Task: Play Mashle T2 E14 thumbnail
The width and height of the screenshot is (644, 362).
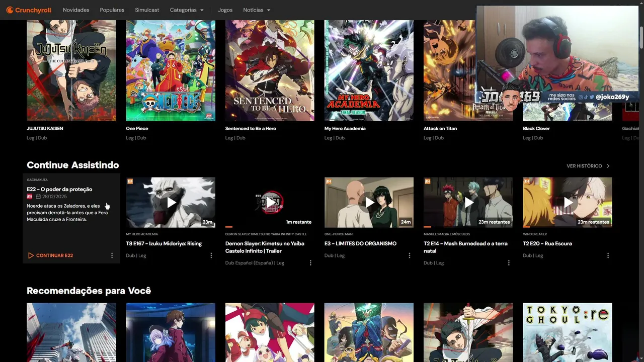Action: (x=468, y=202)
